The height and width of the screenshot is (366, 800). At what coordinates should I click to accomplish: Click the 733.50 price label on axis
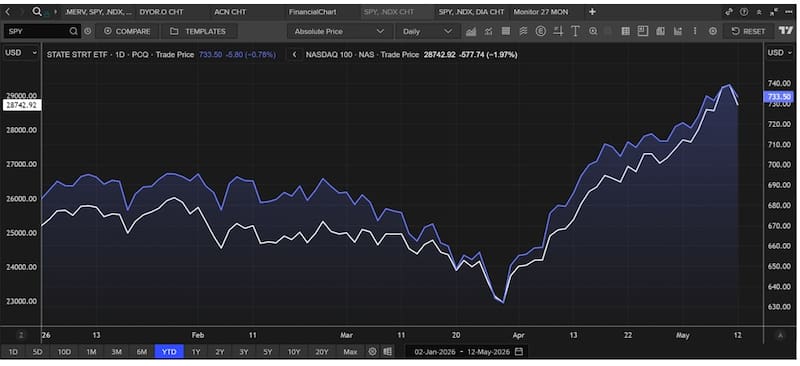(x=778, y=97)
